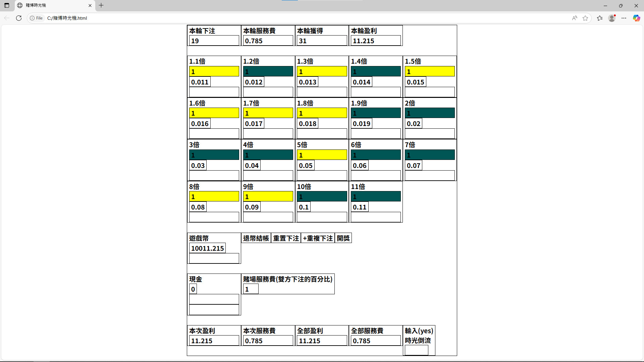Viewport: 644px width, 362px height.
Task: Click the browser refresh icon
Action: (x=19, y=18)
